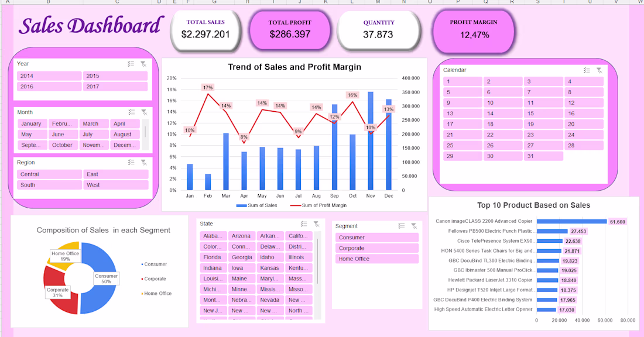Click the November sales bar
The width and height of the screenshot is (644, 337).
[371, 141]
